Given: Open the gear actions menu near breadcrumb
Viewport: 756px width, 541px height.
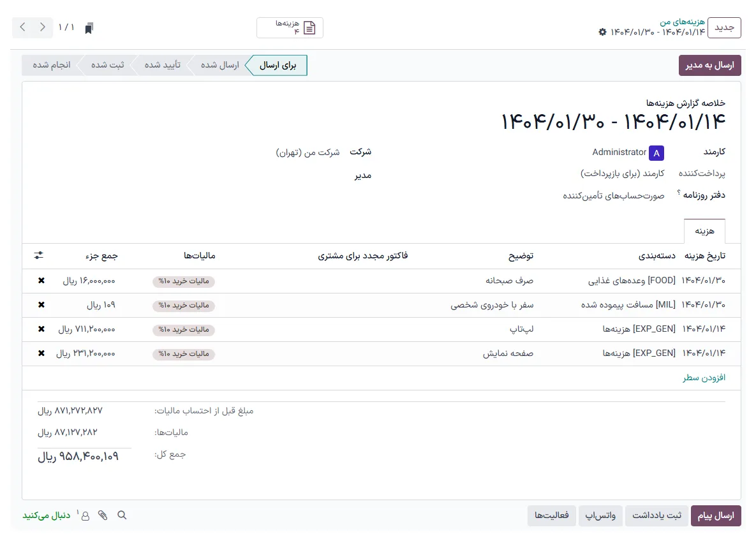Looking at the screenshot, I should (x=603, y=32).
